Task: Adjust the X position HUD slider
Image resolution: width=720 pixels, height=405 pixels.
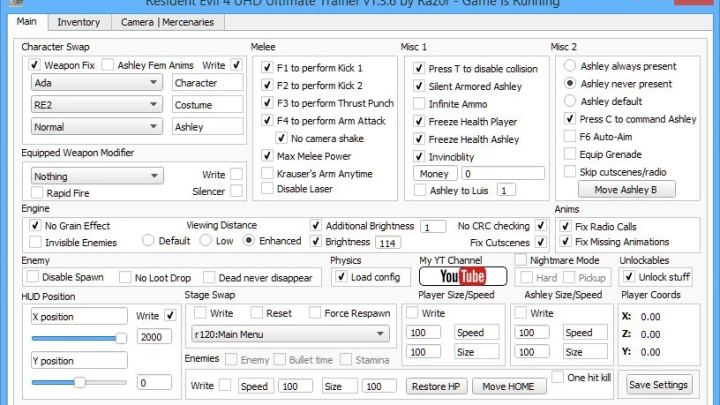Action: coord(121,338)
